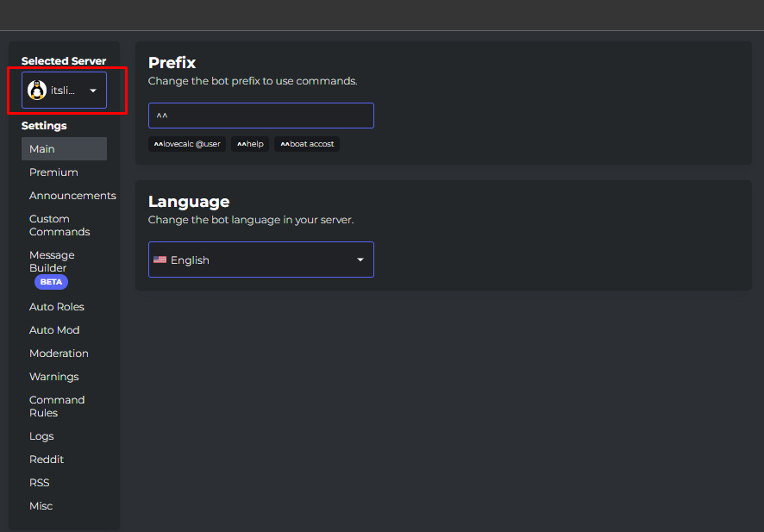Expand the Selected Server dropdown arrow
This screenshot has width=764, height=532.
click(93, 91)
